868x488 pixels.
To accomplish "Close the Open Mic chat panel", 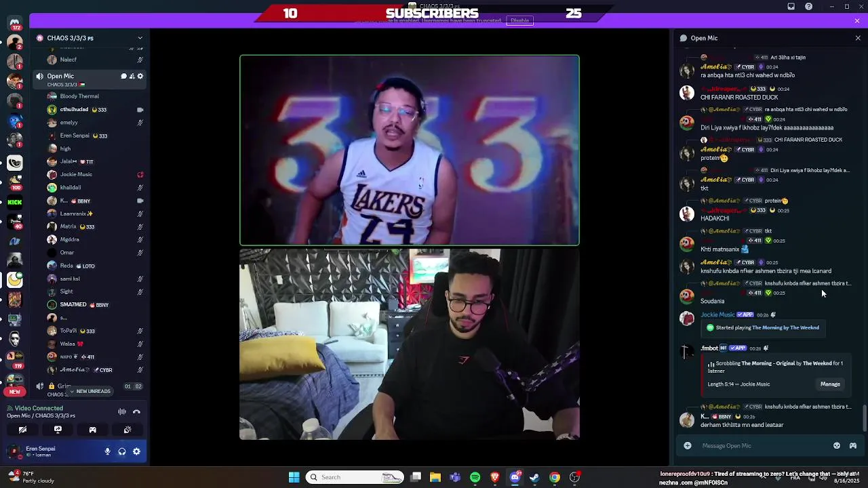I will [x=858, y=38].
